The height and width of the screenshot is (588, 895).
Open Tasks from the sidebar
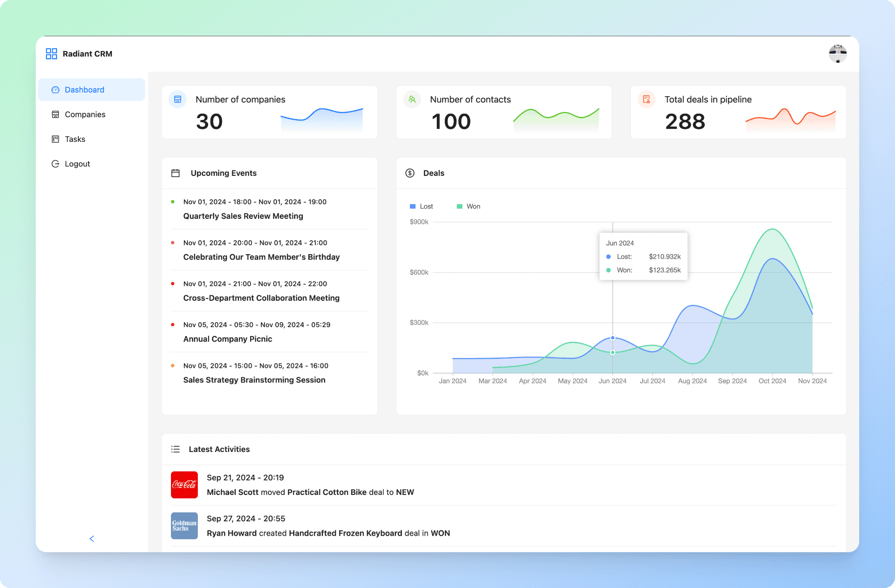(75, 139)
